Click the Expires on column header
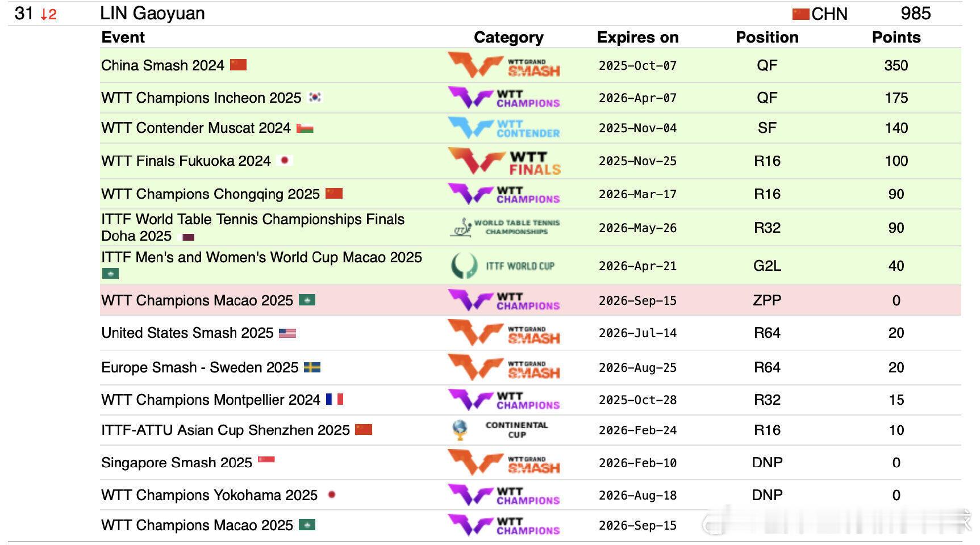Image resolution: width=980 pixels, height=545 pixels. pos(637,37)
